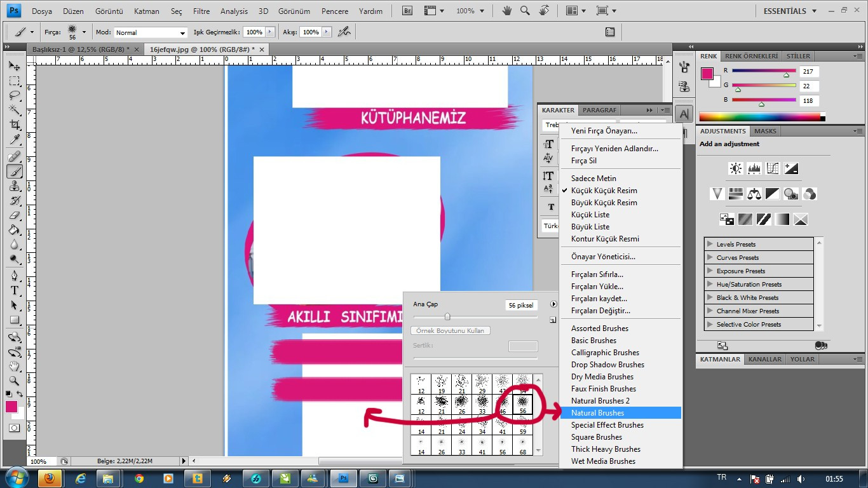Select the Eraser tool
The image size is (868, 488).
15,215
